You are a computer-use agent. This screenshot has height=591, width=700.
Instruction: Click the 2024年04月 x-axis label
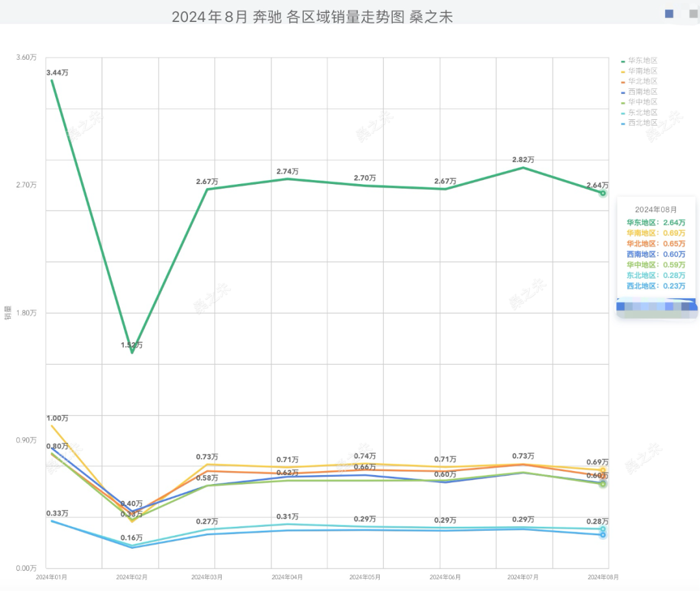(x=287, y=576)
